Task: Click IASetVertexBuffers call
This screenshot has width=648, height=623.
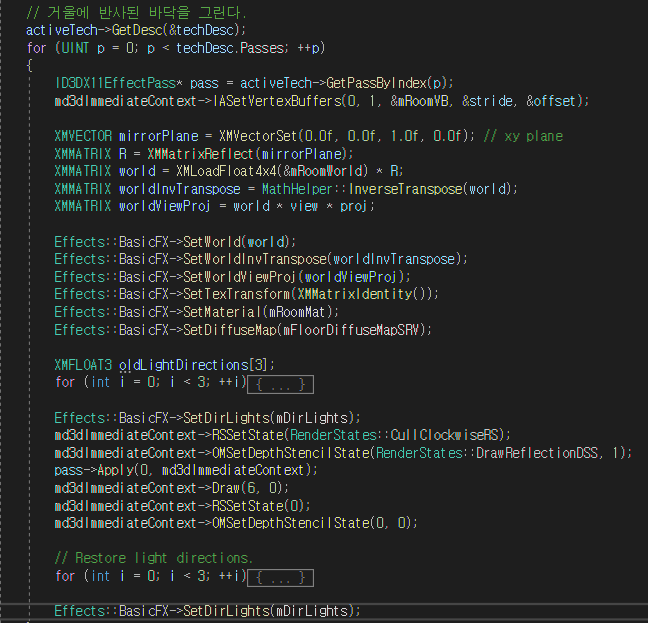Action: (402, 101)
